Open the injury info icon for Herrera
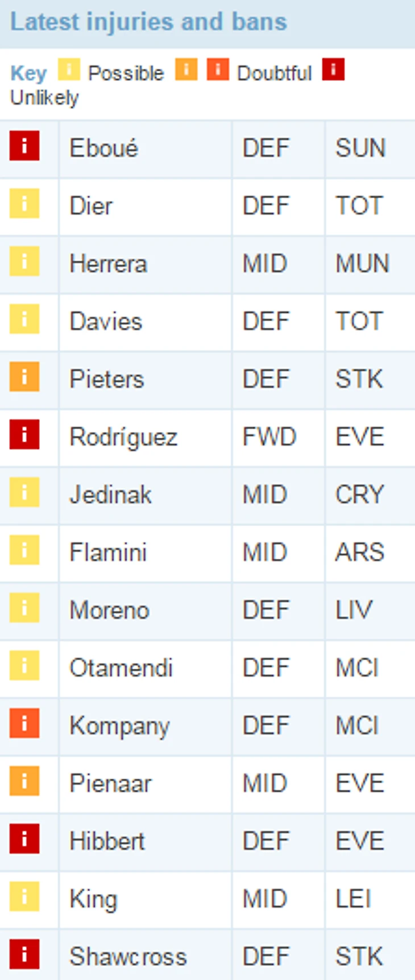 [x=24, y=262]
